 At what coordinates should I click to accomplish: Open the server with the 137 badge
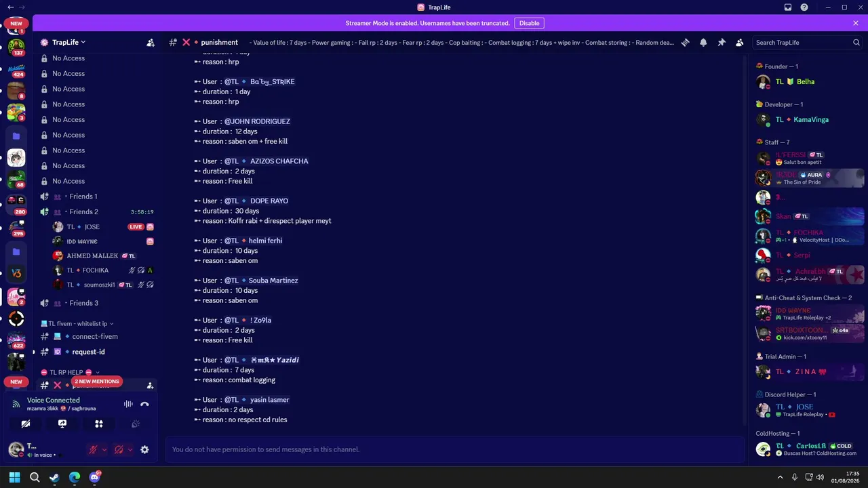16,47
